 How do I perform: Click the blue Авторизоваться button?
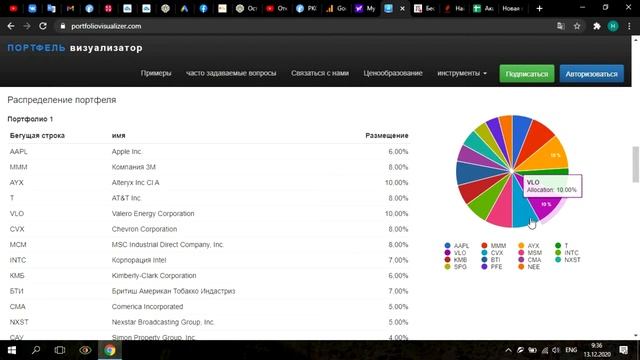[591, 74]
